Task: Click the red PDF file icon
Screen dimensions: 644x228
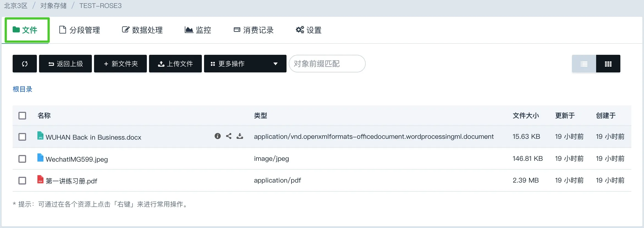Action: (40, 180)
